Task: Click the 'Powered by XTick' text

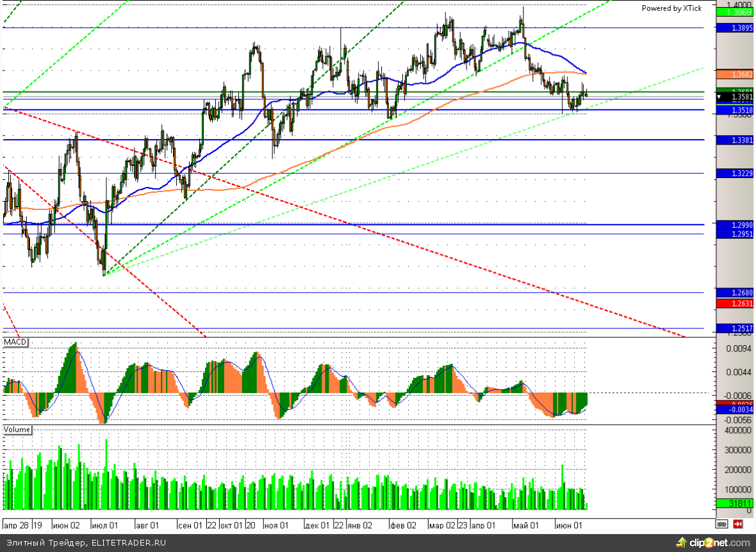Action: (x=671, y=8)
